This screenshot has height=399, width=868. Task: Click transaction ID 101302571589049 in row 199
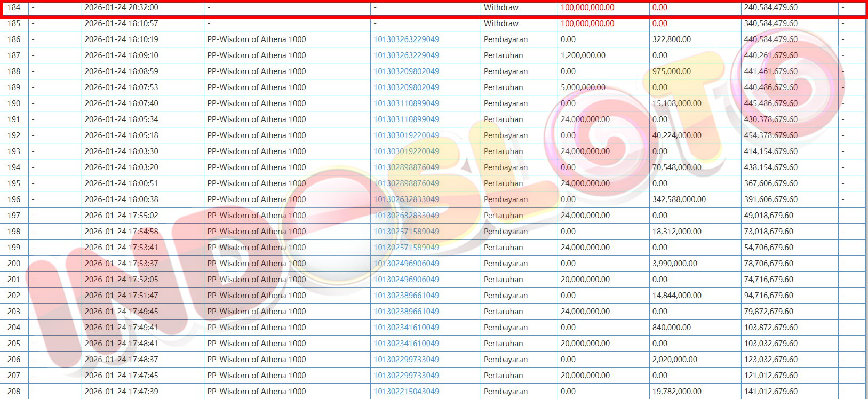point(406,248)
